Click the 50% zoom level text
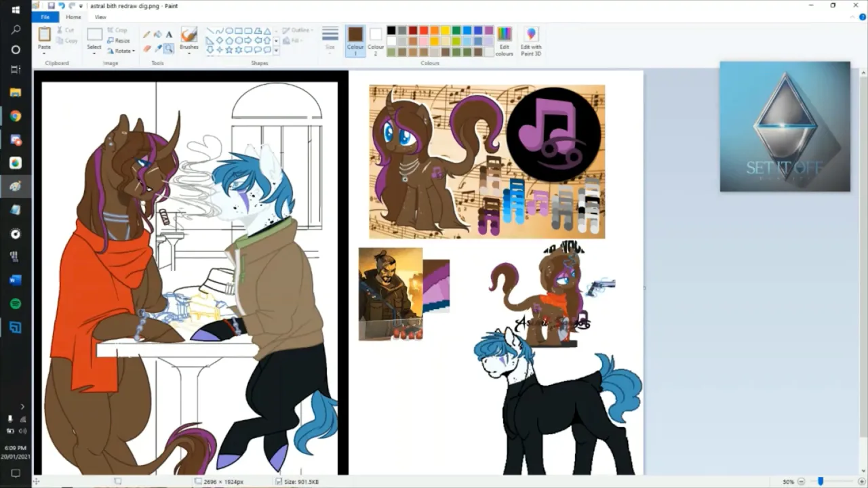The height and width of the screenshot is (488, 868). point(788,481)
